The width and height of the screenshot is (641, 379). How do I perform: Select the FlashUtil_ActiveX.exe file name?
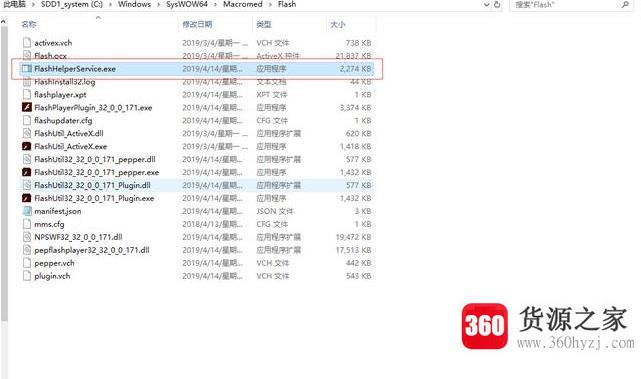pyautogui.click(x=70, y=146)
